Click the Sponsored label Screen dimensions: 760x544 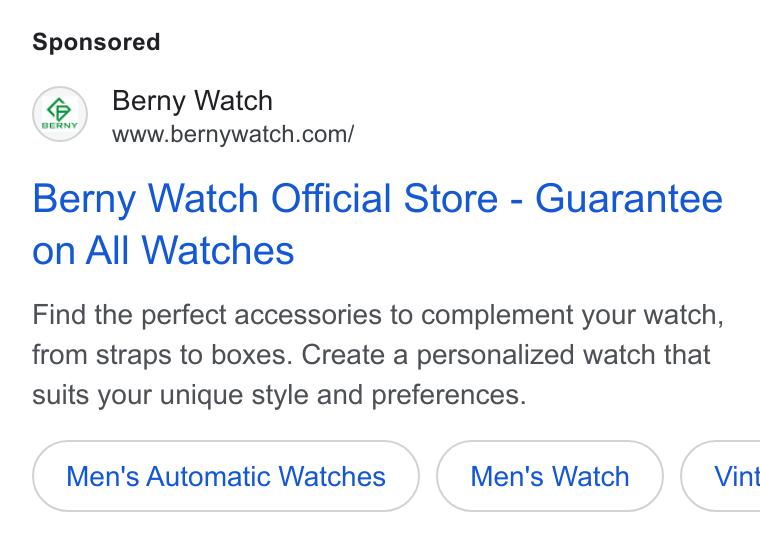coord(96,42)
